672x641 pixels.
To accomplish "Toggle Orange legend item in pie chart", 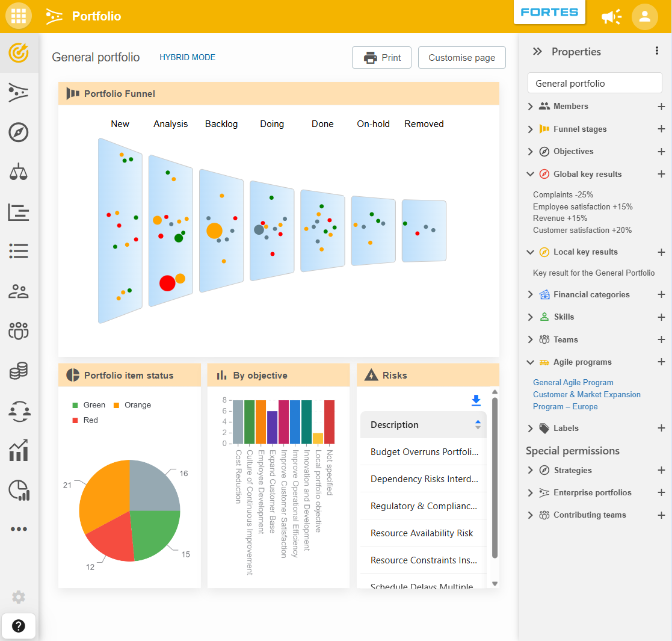I will [x=132, y=404].
